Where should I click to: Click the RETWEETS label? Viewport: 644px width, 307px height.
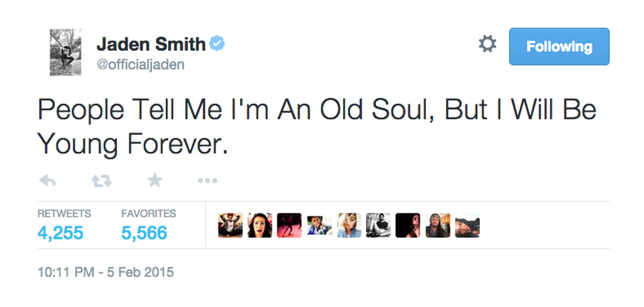(64, 213)
